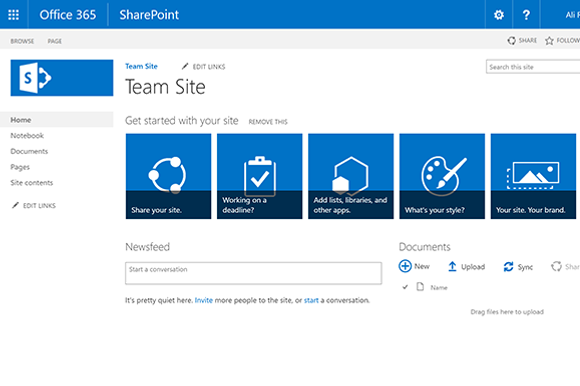
Task: Click the Documents Share icon
Action: pyautogui.click(x=556, y=266)
